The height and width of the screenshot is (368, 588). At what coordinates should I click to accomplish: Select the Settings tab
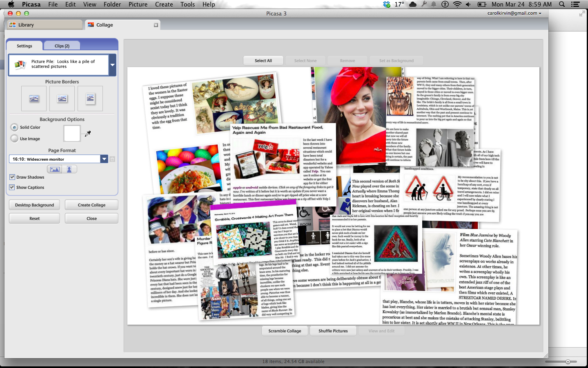(x=24, y=46)
